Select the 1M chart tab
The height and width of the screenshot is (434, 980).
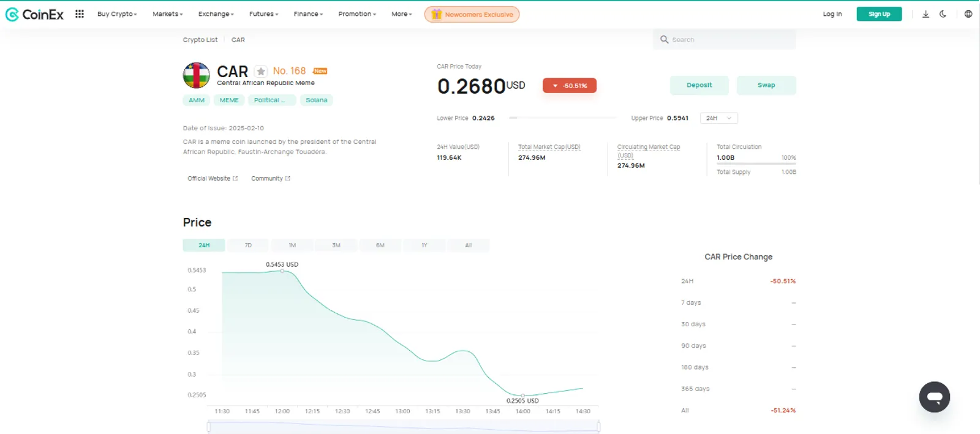click(292, 245)
